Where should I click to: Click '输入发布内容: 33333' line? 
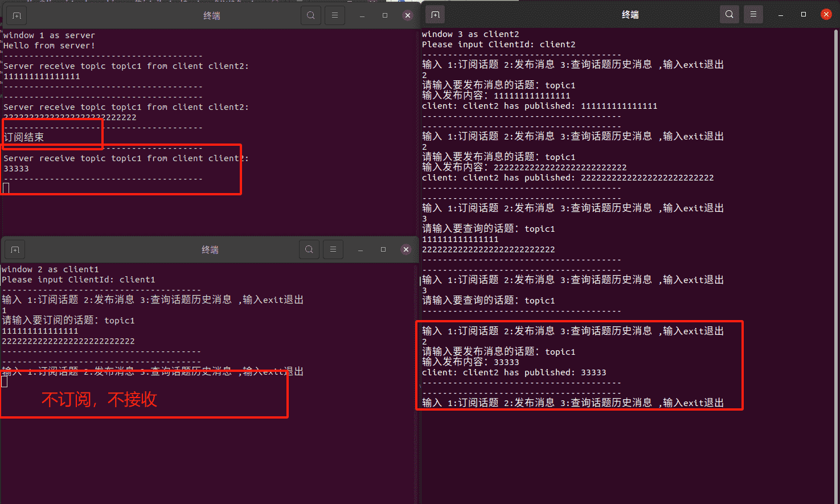pyautogui.click(x=470, y=362)
